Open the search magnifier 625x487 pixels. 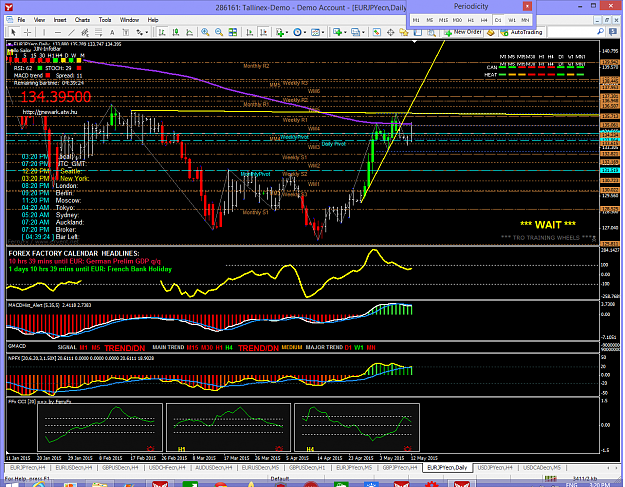(x=600, y=32)
